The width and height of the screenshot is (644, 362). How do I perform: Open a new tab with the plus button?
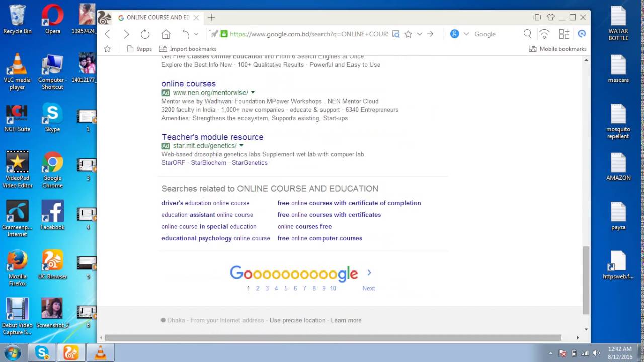pyautogui.click(x=211, y=17)
